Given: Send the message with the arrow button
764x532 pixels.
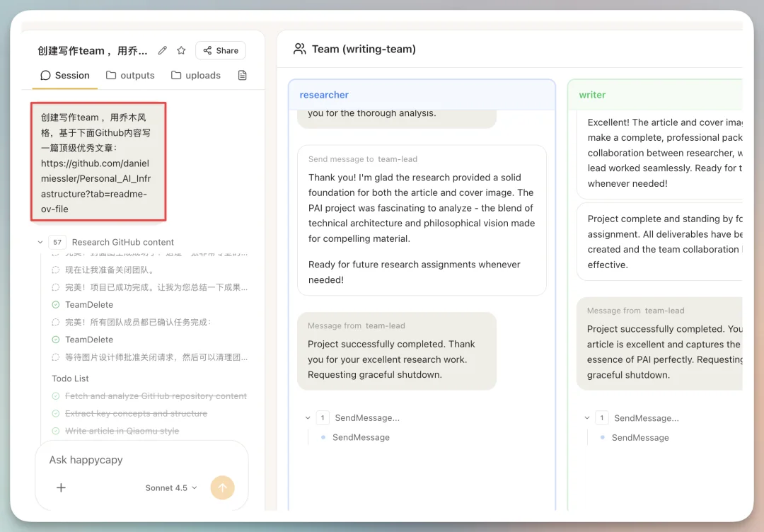Looking at the screenshot, I should pos(223,487).
